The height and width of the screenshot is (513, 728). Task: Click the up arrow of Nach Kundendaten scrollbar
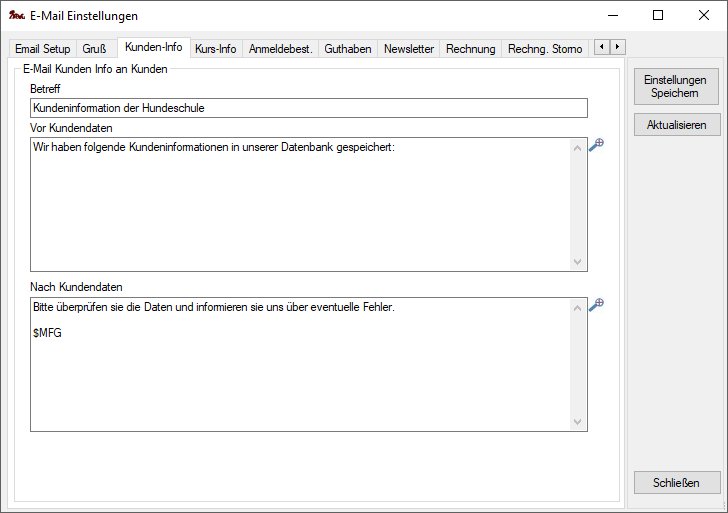[x=578, y=306]
